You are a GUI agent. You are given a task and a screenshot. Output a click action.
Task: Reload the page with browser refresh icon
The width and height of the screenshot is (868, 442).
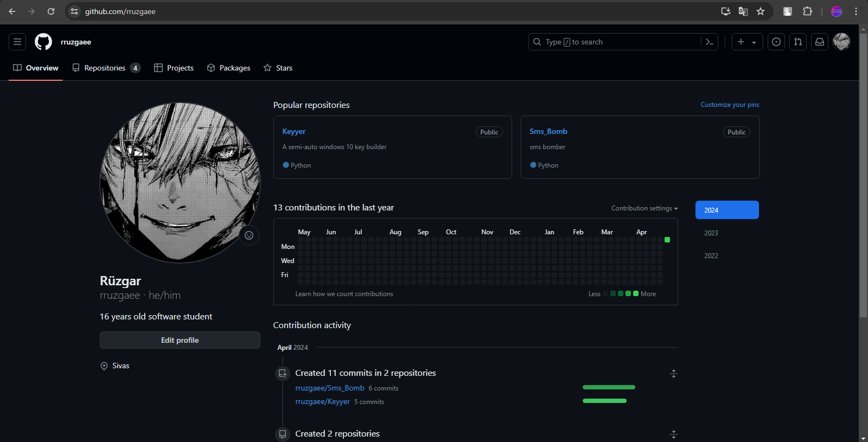click(51, 11)
